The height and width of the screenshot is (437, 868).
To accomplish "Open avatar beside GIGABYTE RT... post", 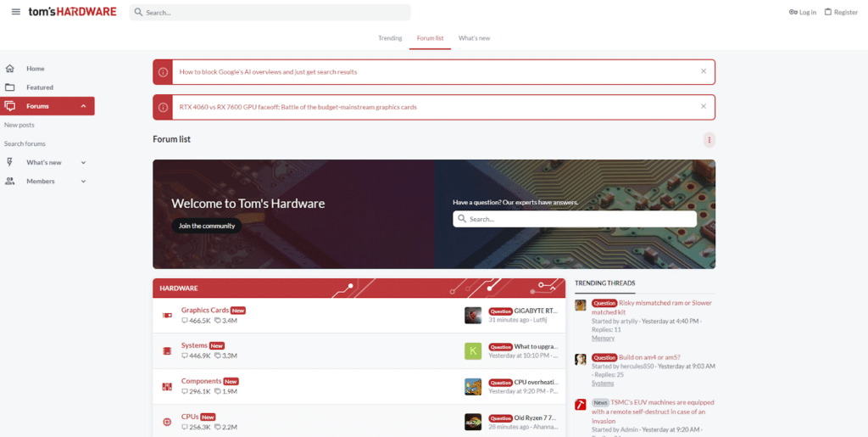I will click(x=473, y=315).
